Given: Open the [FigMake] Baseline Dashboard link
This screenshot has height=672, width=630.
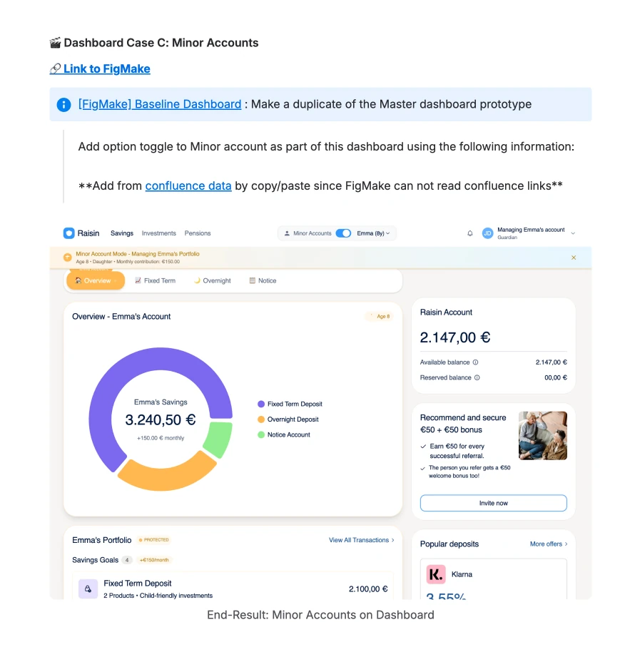Looking at the screenshot, I should [159, 104].
